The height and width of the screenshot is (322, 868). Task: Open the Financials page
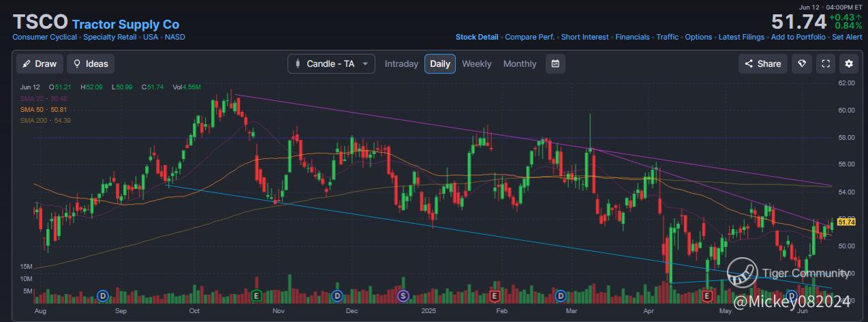click(x=632, y=37)
